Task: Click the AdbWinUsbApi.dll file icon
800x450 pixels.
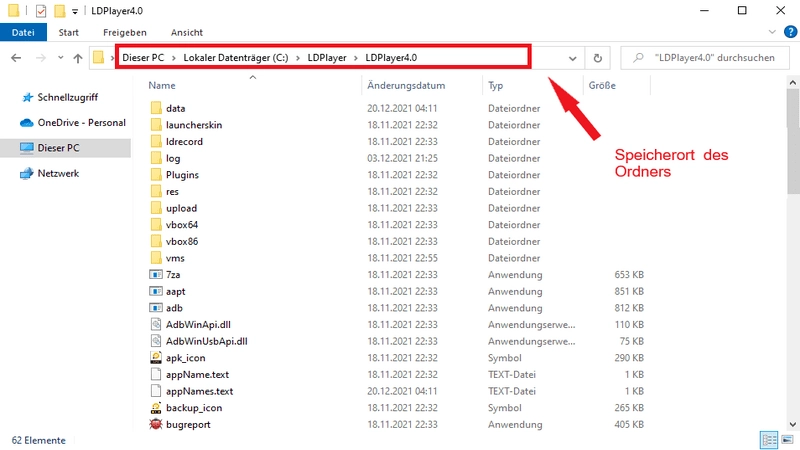Action: pos(156,341)
